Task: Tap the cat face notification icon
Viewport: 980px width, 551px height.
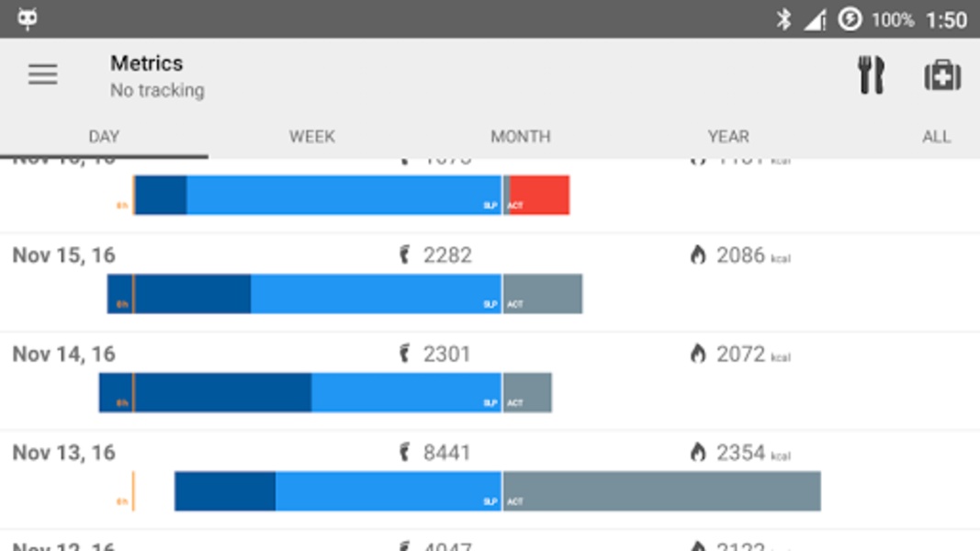Action: (x=28, y=18)
